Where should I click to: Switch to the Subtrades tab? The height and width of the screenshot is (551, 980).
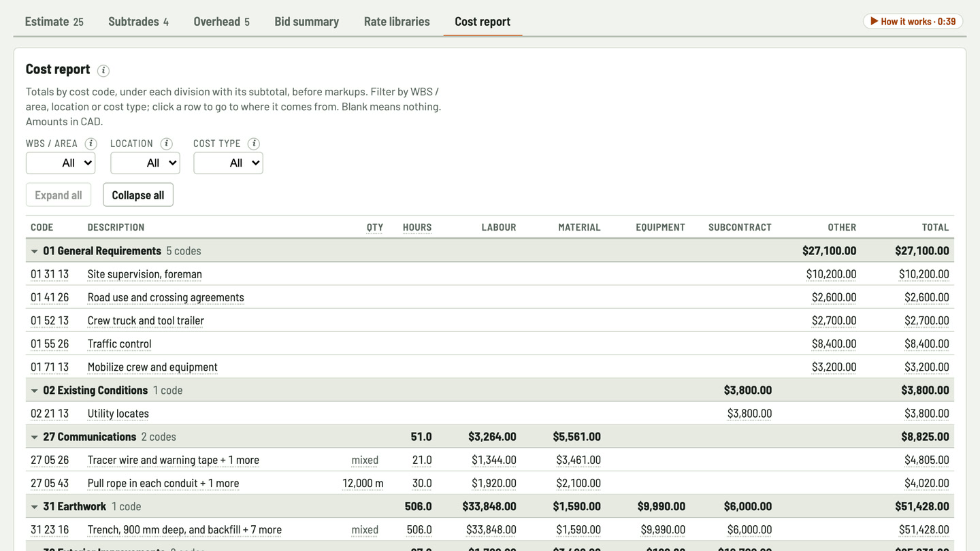[138, 21]
